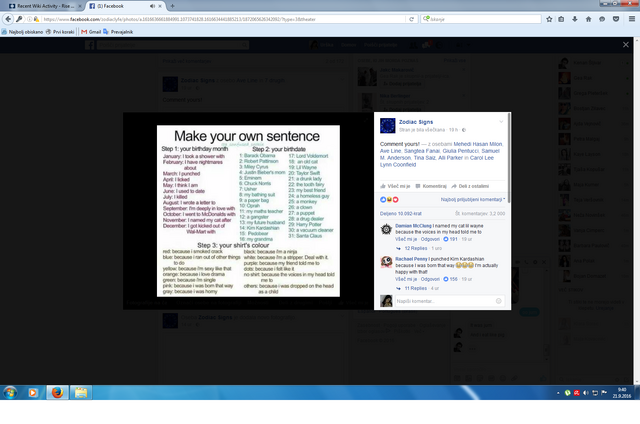
Task: Expand the 11 Replies thread
Action: [416, 288]
